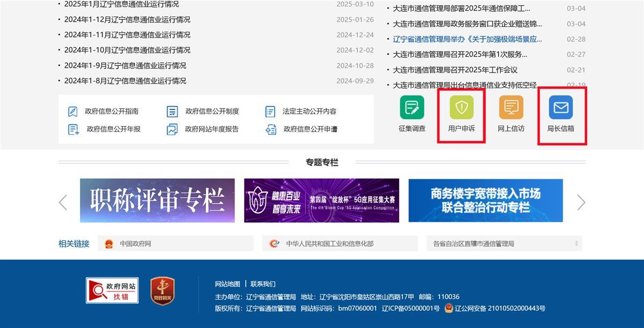Open 网站地图 in the footer
This screenshot has height=328, width=644.
pyautogui.click(x=228, y=284)
